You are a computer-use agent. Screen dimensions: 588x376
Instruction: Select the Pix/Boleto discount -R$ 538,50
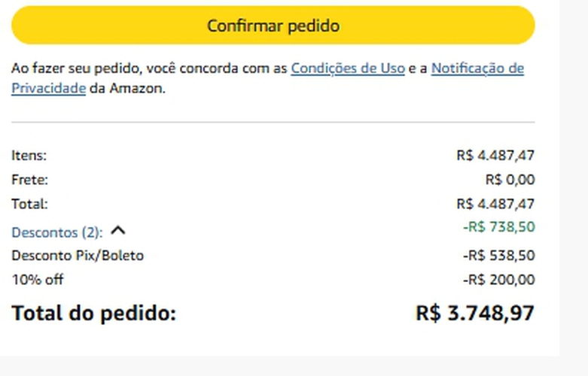(x=498, y=256)
